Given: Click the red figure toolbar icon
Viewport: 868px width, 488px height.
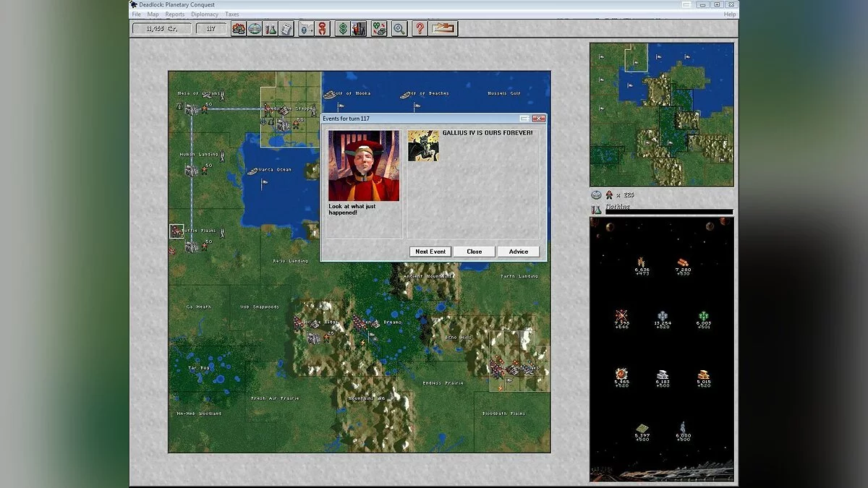Looking at the screenshot, I should coord(323,29).
